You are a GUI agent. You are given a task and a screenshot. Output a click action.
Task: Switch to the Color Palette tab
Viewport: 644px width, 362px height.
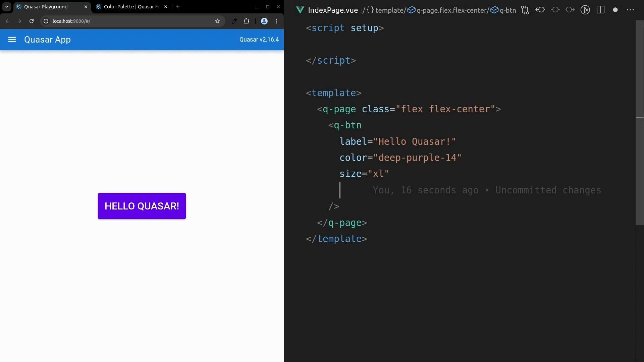tap(131, 7)
